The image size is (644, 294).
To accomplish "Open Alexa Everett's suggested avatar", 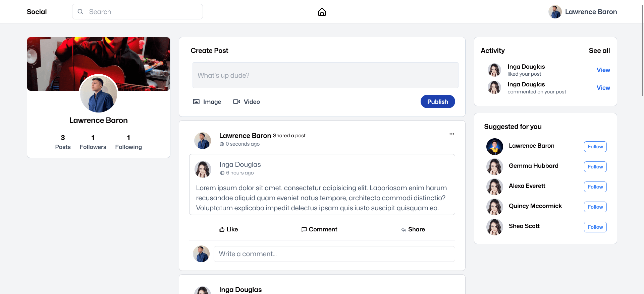I will click(495, 187).
